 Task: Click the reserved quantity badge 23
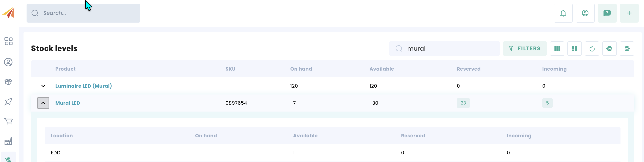click(x=463, y=103)
